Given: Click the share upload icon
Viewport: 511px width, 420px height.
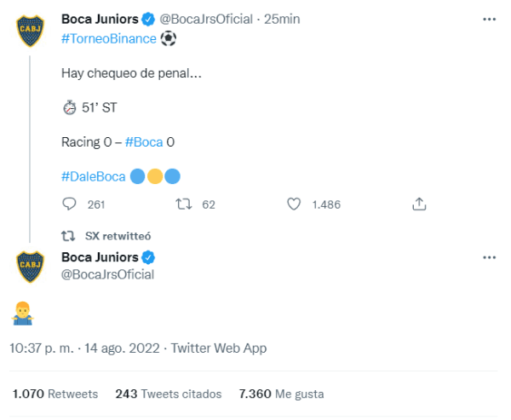Looking at the screenshot, I should (x=419, y=204).
